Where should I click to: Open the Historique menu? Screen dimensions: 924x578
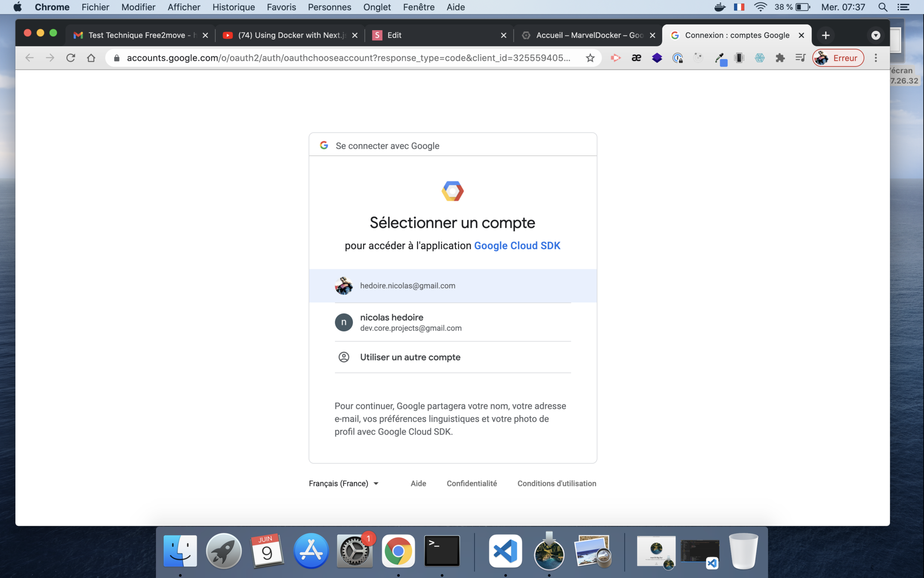tap(234, 7)
